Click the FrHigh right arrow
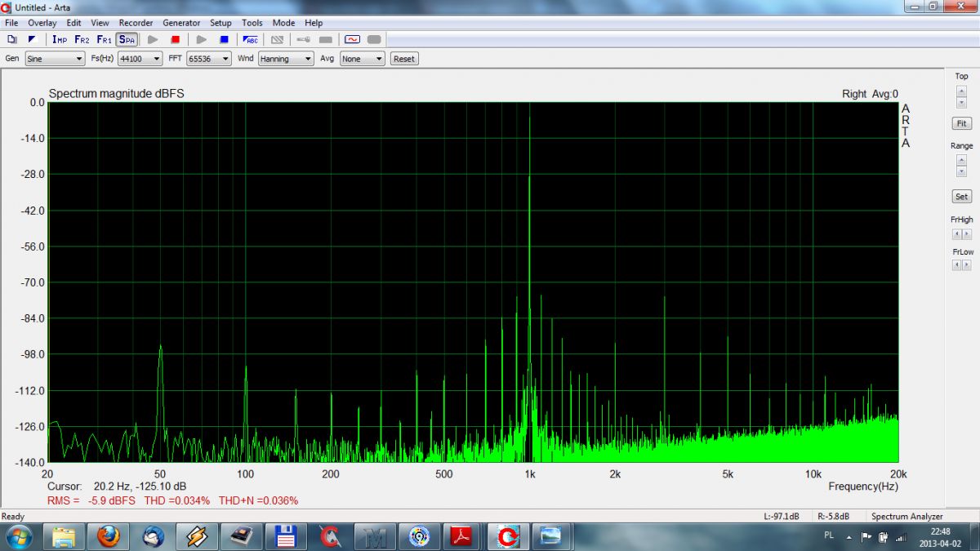Screen dimensions: 980x551 (967, 234)
